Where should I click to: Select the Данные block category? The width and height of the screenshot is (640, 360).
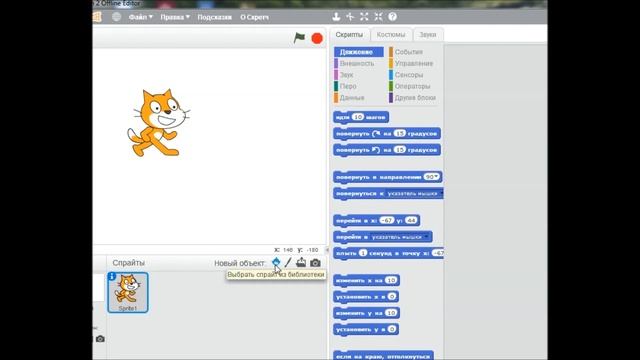tap(352, 98)
